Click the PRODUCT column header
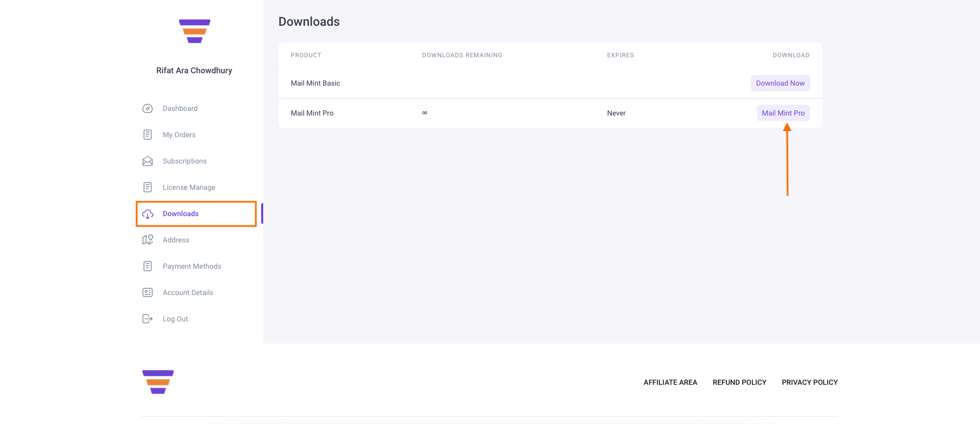Image resolution: width=980 pixels, height=424 pixels. [306, 55]
